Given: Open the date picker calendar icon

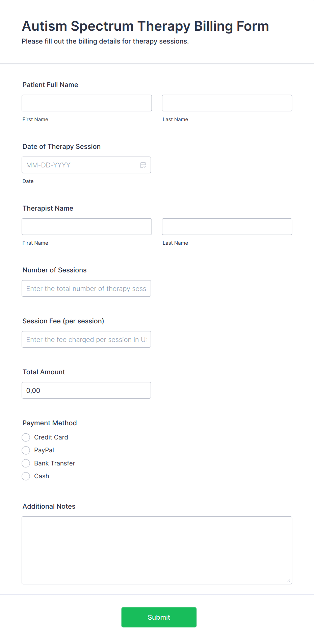Looking at the screenshot, I should pyautogui.click(x=143, y=165).
